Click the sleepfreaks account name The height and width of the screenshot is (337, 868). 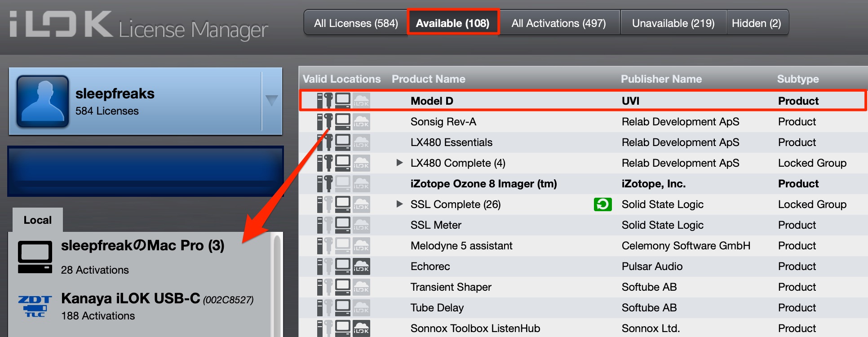[115, 93]
